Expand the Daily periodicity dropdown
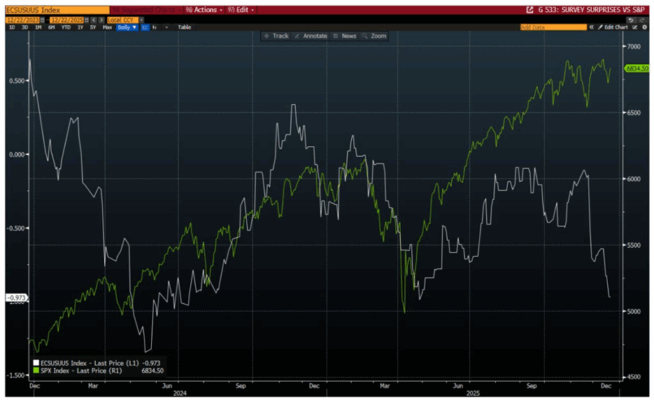Screen dimensions: 654x400 point(125,27)
